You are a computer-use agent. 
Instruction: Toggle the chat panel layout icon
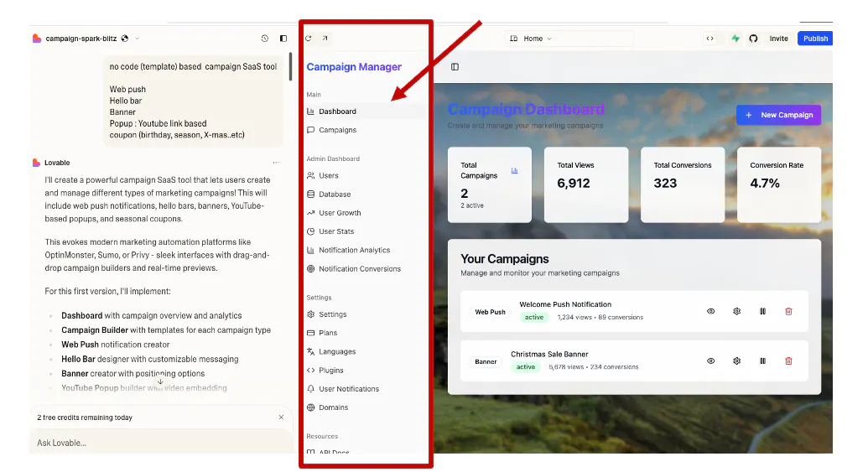point(283,39)
